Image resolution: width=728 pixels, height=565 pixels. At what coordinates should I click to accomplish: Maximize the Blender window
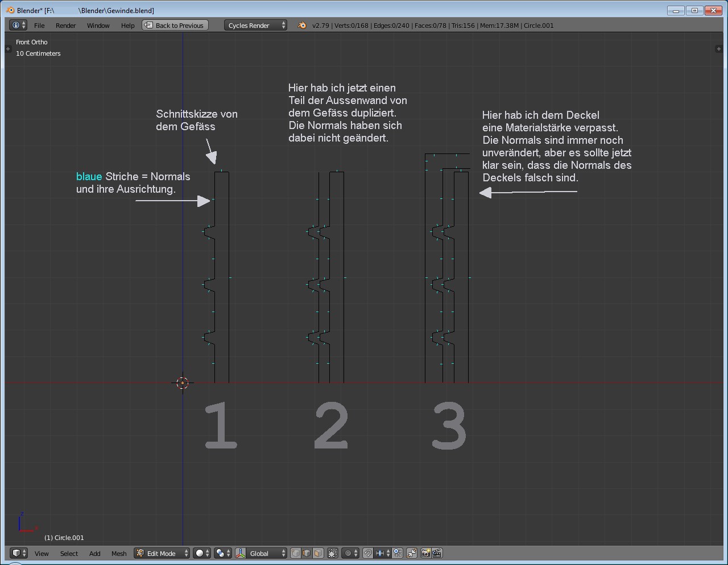tap(694, 10)
